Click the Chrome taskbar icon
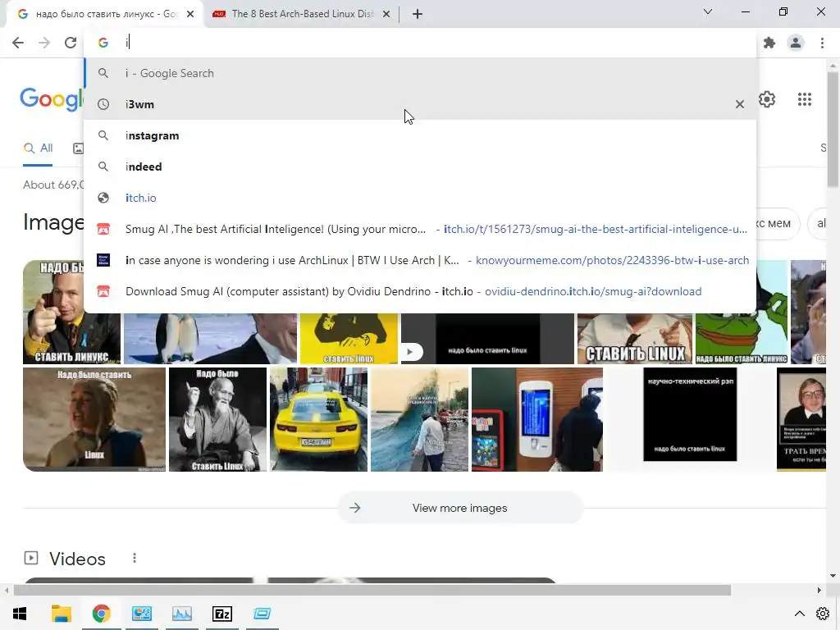The image size is (840, 630). pyautogui.click(x=101, y=614)
